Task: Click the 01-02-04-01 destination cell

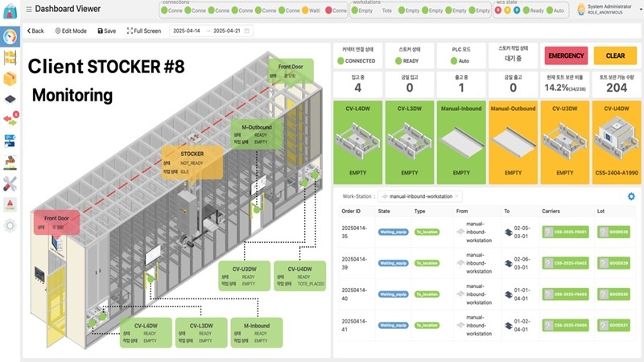Action: pos(522,326)
